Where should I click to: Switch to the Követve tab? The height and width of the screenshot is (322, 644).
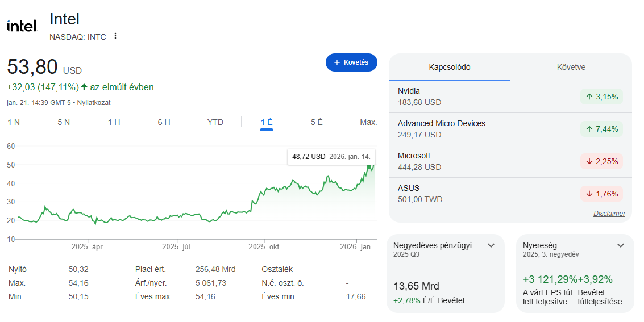click(571, 67)
